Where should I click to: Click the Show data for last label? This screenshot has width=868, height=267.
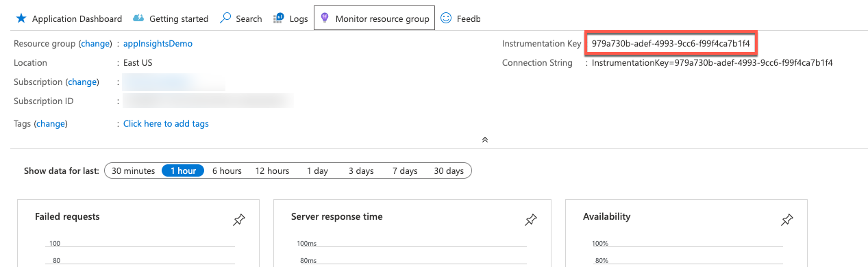click(x=62, y=171)
